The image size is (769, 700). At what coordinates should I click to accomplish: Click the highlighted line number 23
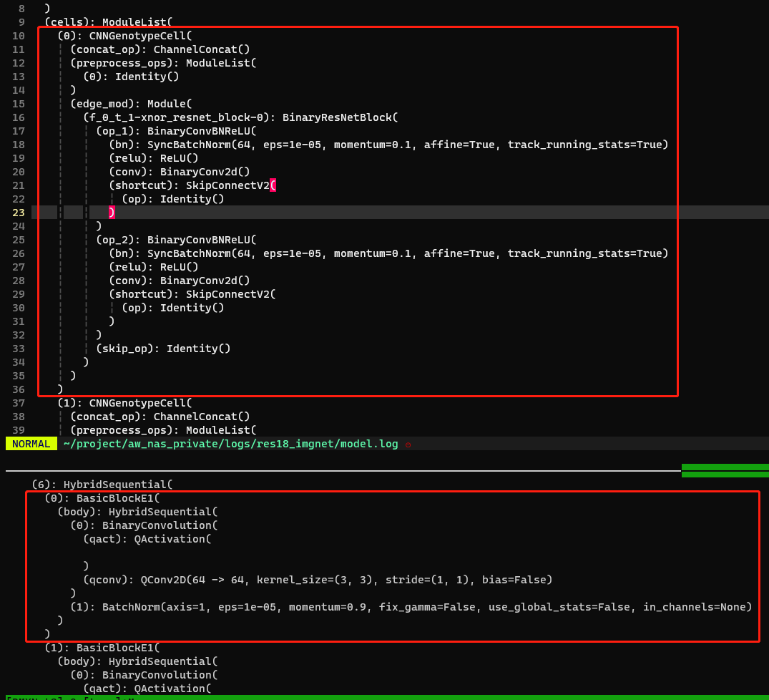(19, 213)
